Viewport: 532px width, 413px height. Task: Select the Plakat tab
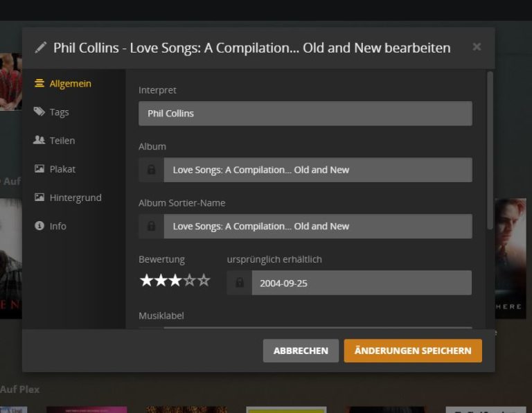[x=62, y=169]
